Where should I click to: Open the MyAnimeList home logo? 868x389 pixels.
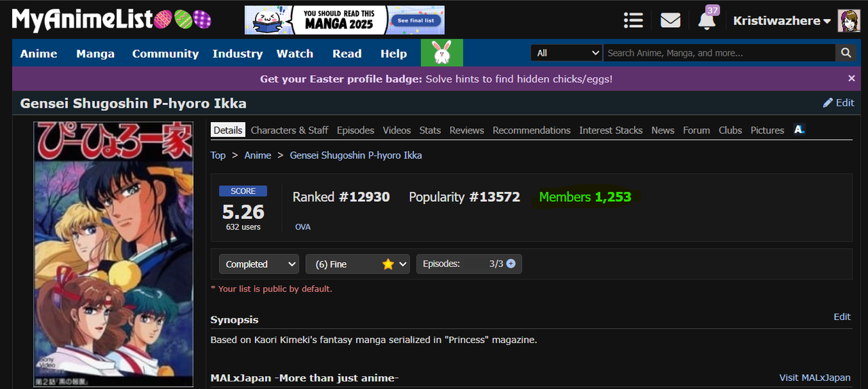[x=83, y=20]
